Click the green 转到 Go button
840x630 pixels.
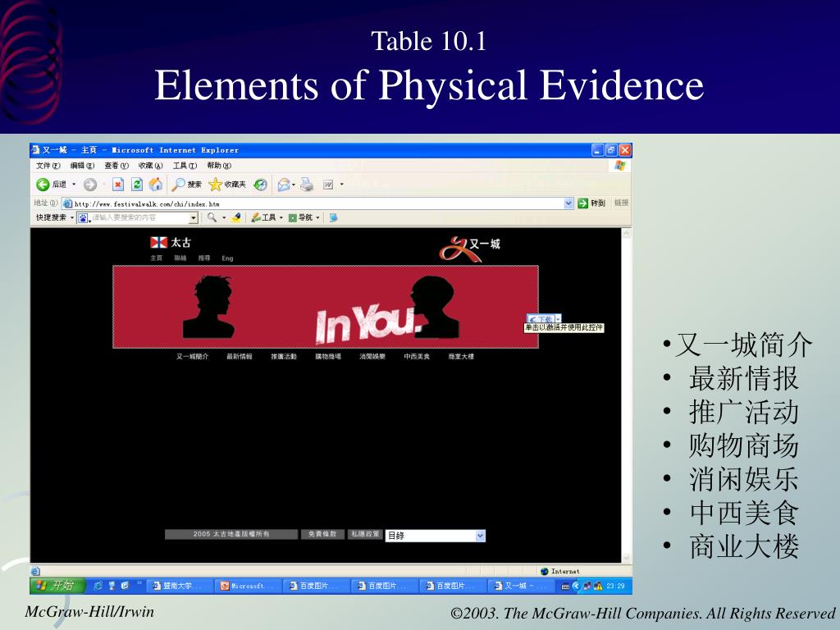click(x=591, y=203)
